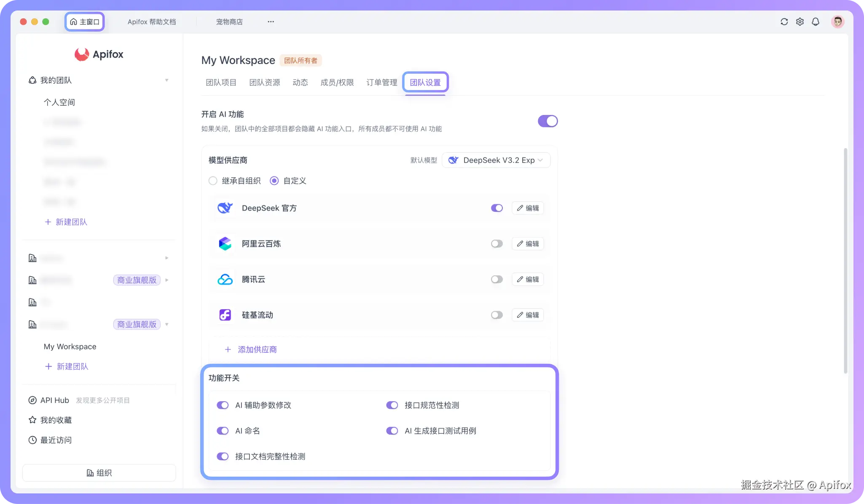Click the 编辑 button for 腾讯云
The height and width of the screenshot is (504, 864).
[x=528, y=280]
